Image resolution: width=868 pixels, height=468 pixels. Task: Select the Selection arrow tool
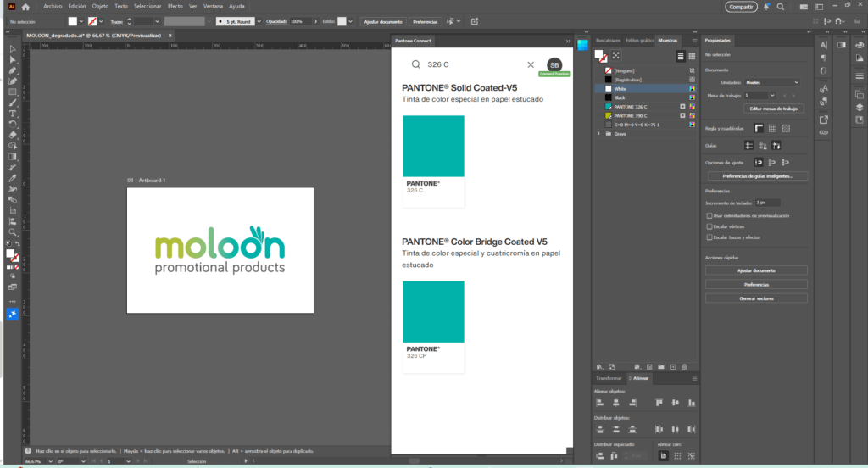[x=13, y=48]
